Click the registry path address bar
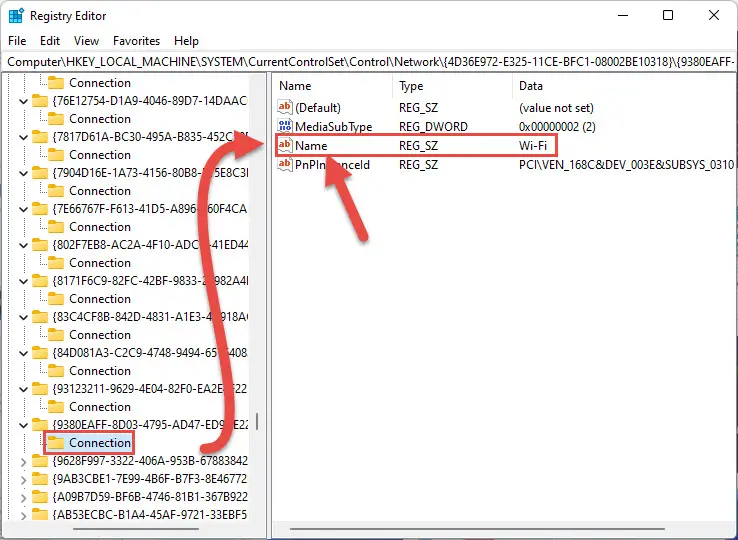 tap(369, 62)
